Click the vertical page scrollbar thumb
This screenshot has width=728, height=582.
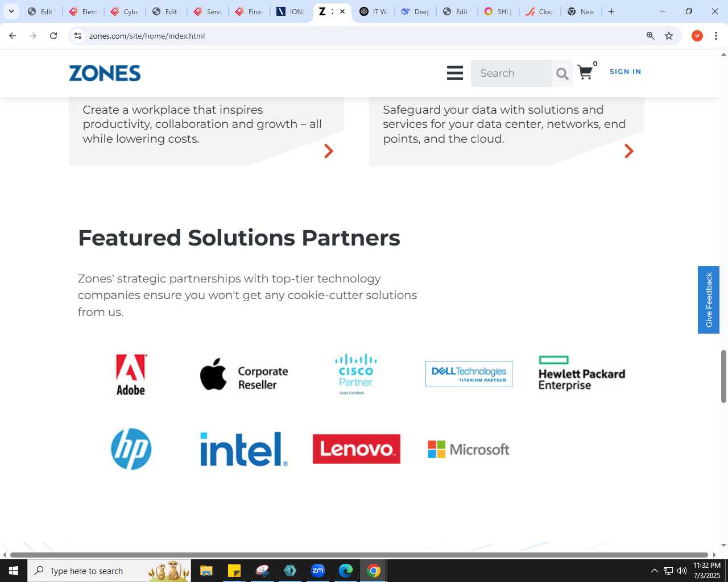723,376
